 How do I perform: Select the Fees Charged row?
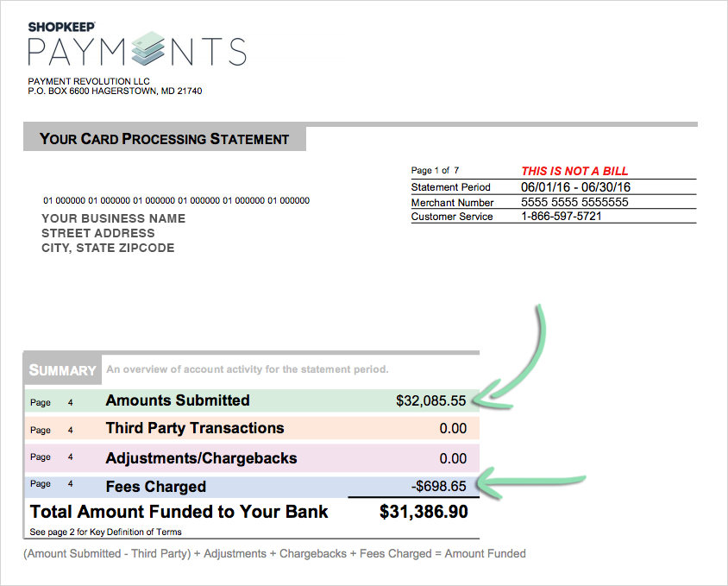point(252,486)
